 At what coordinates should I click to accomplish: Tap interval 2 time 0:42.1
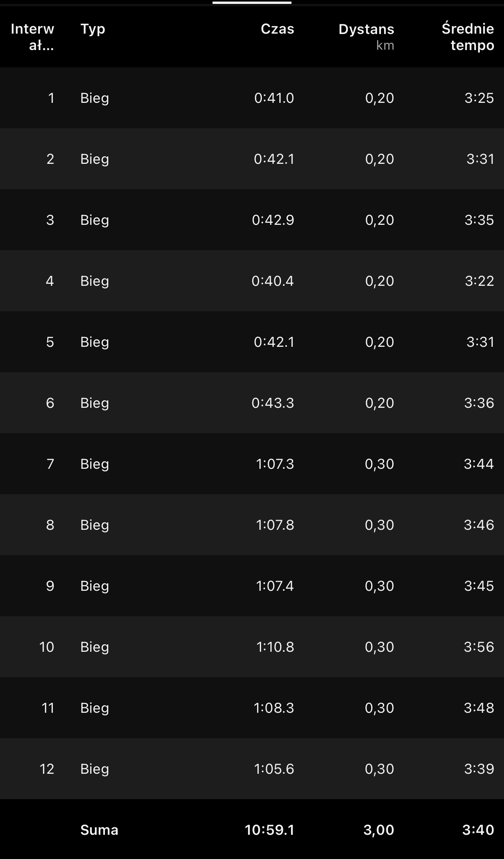click(274, 159)
